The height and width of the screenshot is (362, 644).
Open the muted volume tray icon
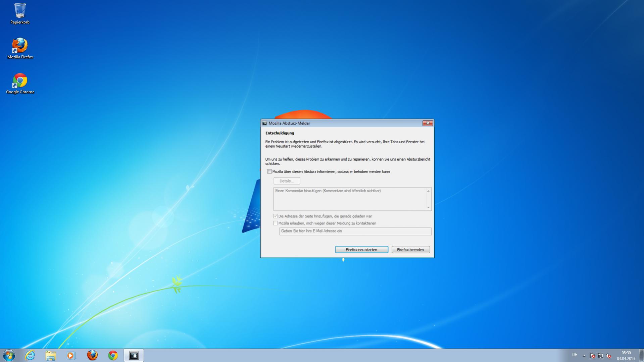608,356
